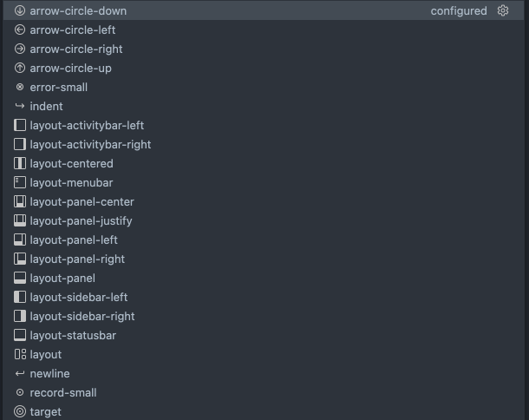Select the layout-panel-right entry
The height and width of the screenshot is (420, 529).
pos(77,259)
